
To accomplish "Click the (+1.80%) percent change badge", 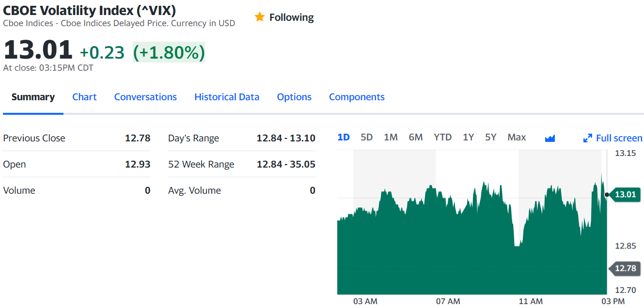I will click(169, 52).
